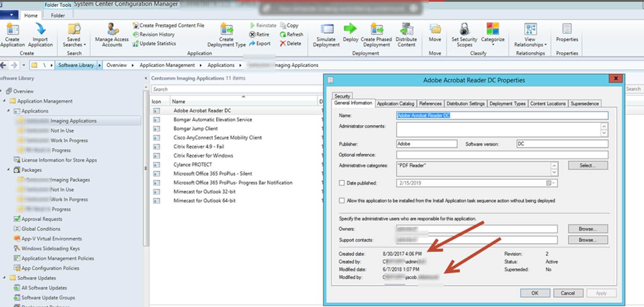Toggle the Date published checkbox
This screenshot has width=644, height=307.
point(342,183)
